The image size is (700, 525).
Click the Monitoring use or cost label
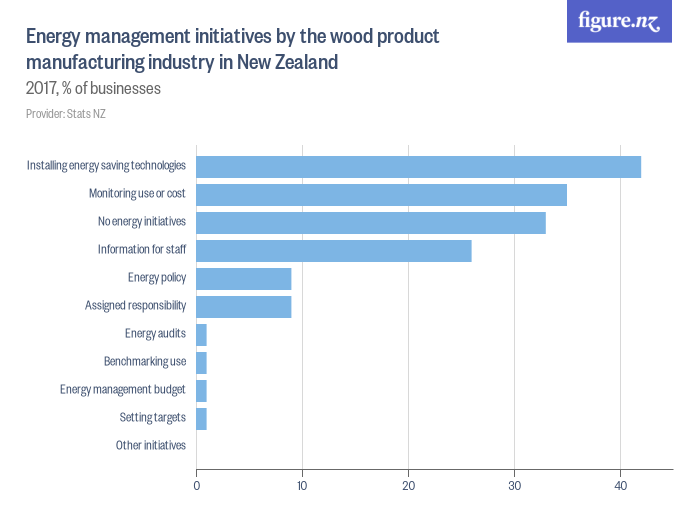tap(137, 194)
